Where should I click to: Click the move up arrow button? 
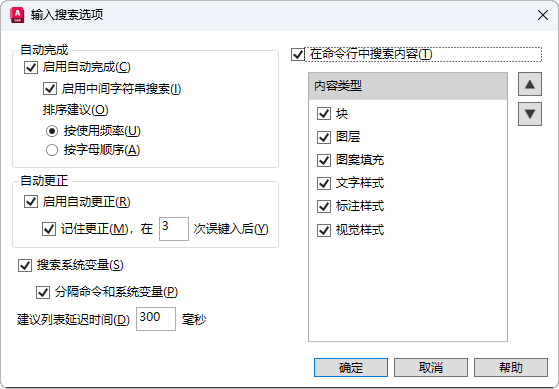[530, 84]
